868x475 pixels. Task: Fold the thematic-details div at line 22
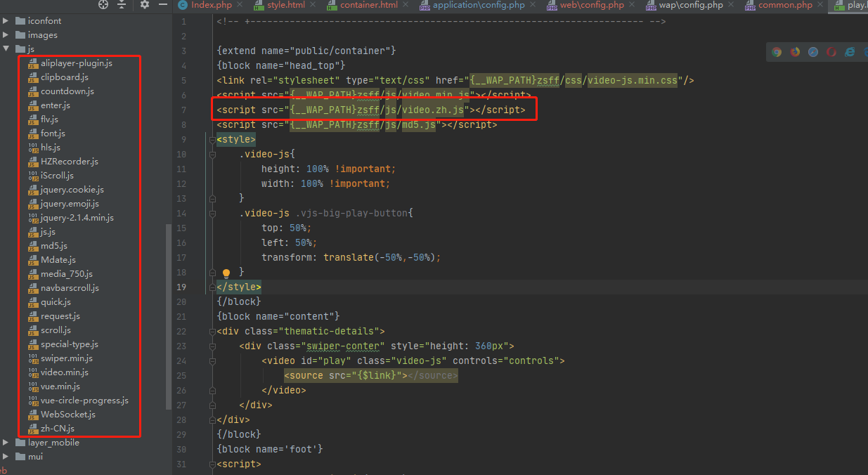(212, 332)
